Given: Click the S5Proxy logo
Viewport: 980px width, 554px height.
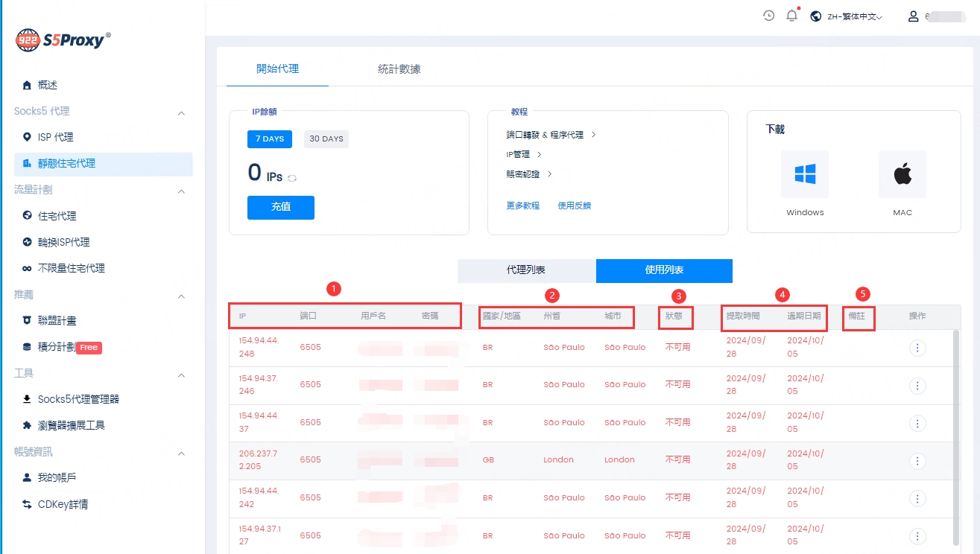Looking at the screenshot, I should pos(63,40).
